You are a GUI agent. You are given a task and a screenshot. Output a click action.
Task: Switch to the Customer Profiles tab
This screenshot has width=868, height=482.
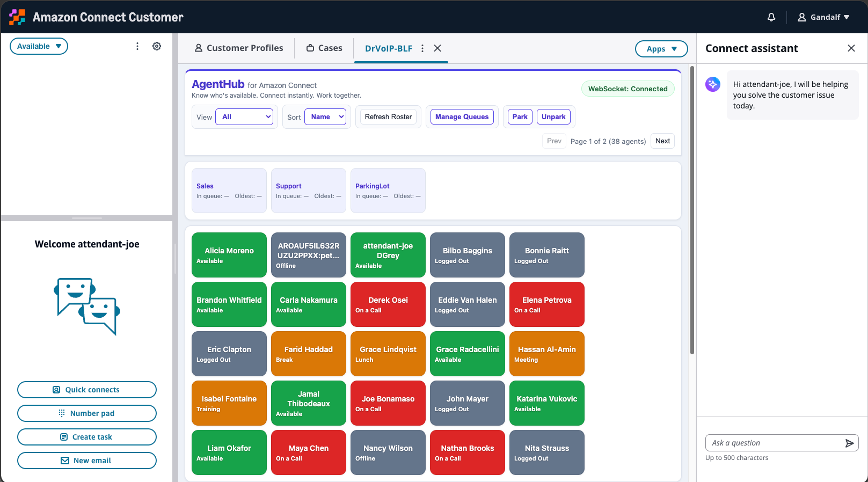239,48
